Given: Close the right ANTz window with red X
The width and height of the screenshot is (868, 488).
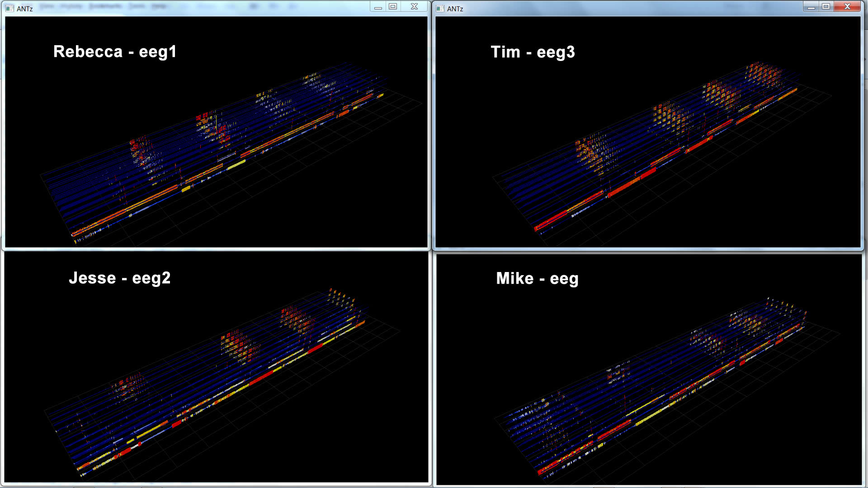Looking at the screenshot, I should pos(848,6).
